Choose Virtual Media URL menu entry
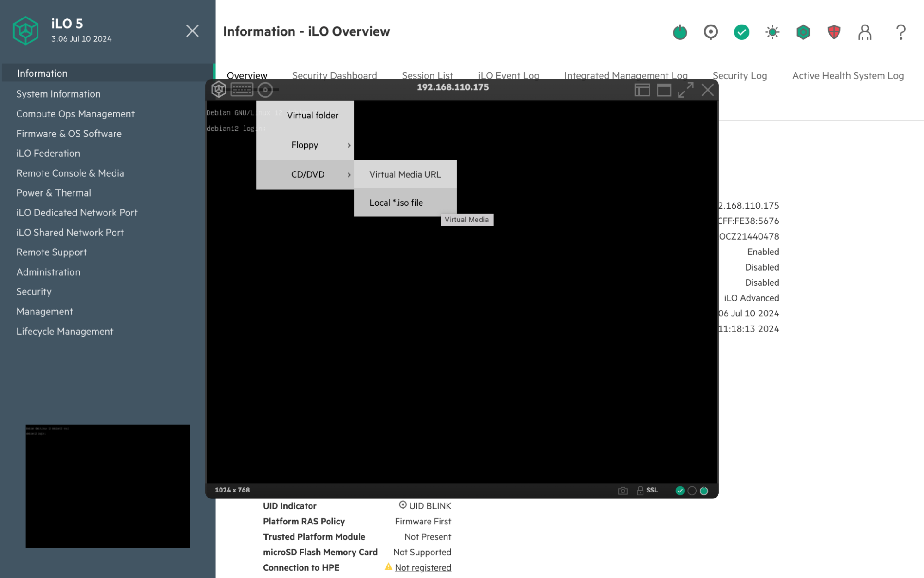The width and height of the screenshot is (924, 578). [405, 174]
